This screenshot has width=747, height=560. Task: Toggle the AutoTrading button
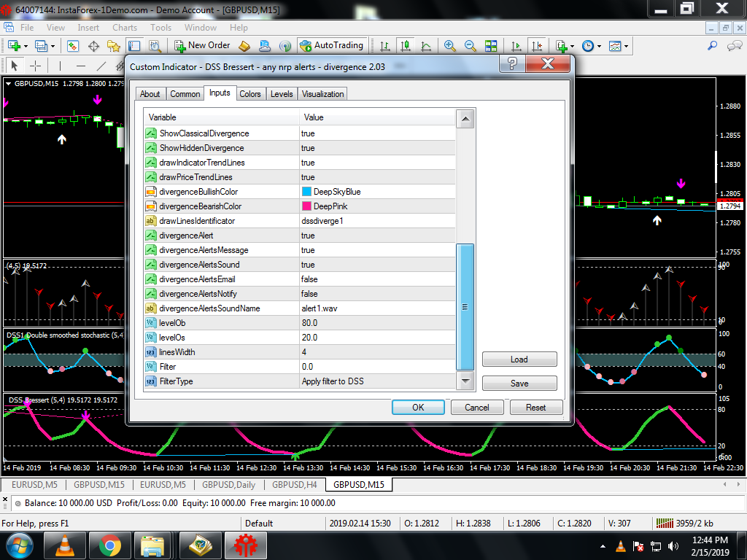coord(331,45)
